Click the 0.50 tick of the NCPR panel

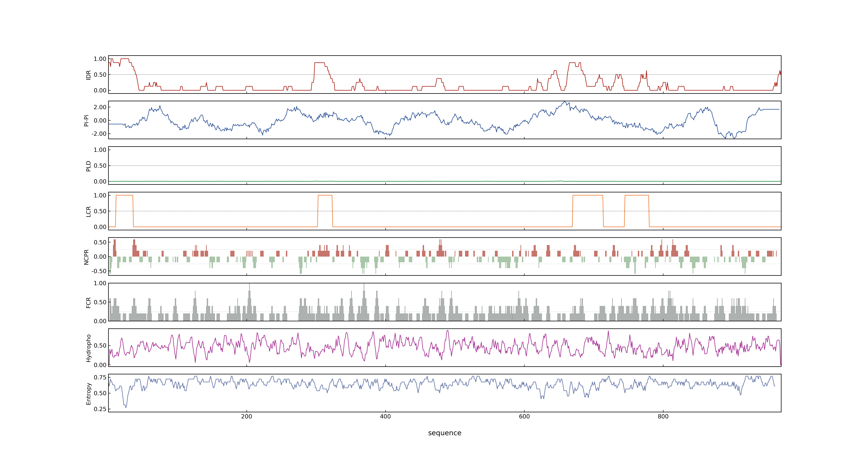[x=100, y=242]
